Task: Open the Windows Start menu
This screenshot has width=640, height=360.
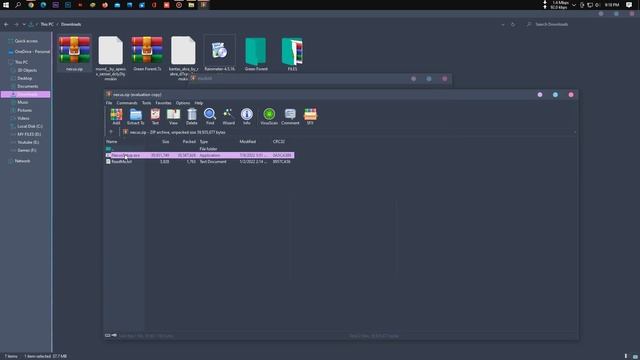Action: point(6,5)
